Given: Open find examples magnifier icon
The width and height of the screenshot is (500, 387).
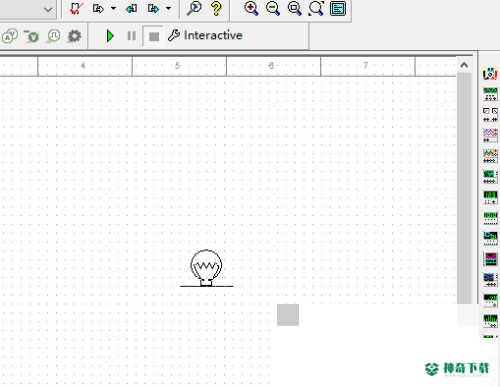Looking at the screenshot, I should click(194, 8).
